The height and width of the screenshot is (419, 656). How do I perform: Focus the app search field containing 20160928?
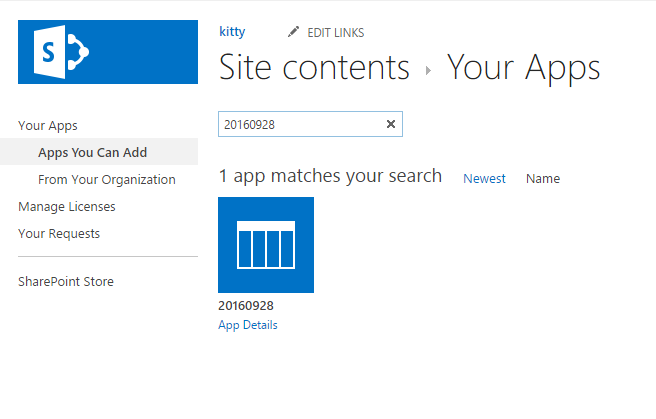[300, 124]
